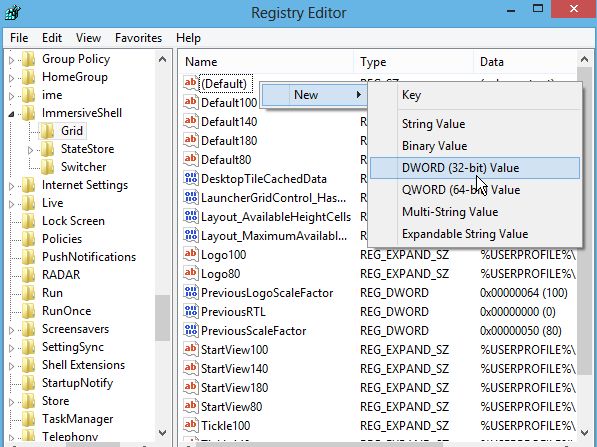Click the Registry Editor app icon in title bar

click(13, 13)
